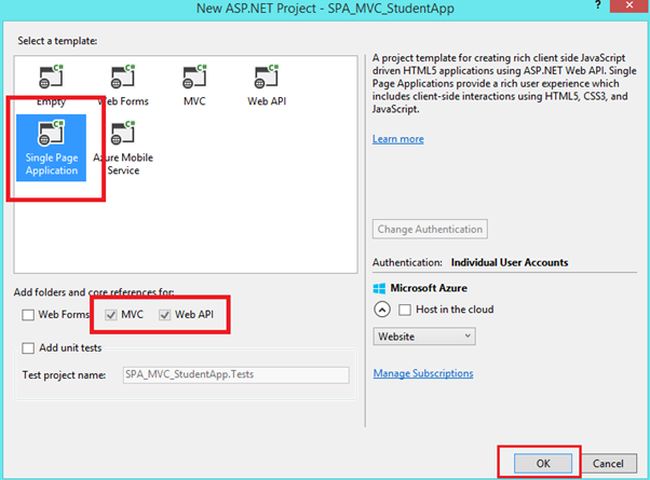
Task: Click the New ASP.NET Project title text
Action: tap(325, 8)
